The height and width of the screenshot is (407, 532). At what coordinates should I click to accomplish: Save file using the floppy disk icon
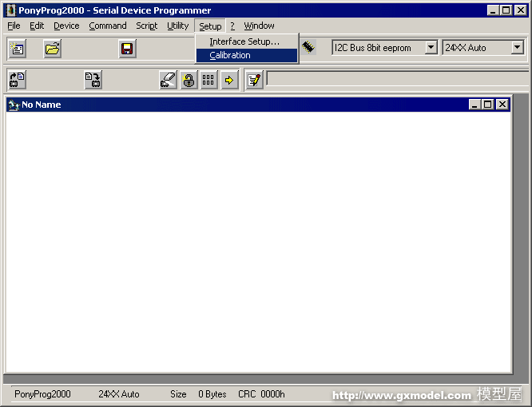127,49
